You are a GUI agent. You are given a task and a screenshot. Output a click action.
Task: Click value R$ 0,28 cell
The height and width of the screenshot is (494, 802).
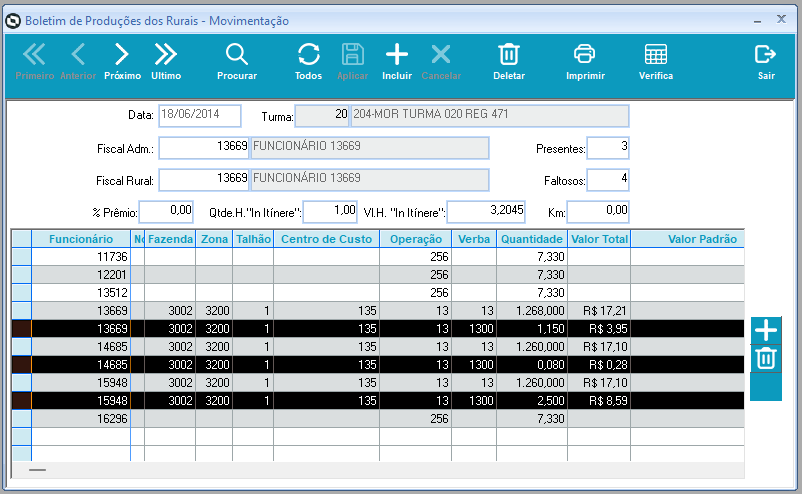click(x=599, y=365)
